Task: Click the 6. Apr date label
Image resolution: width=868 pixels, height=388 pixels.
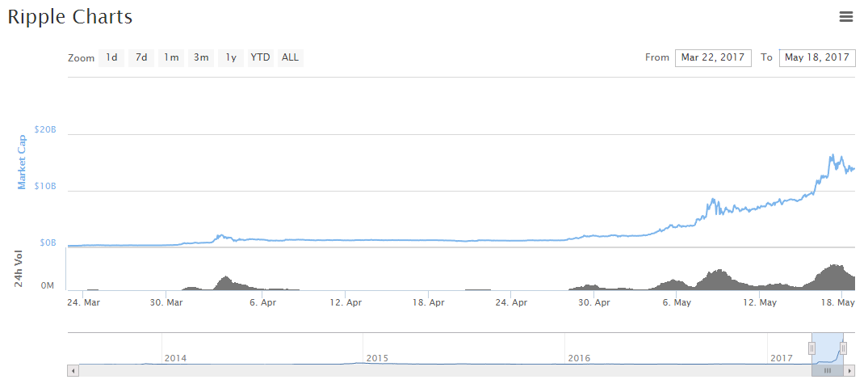Action: [x=262, y=302]
